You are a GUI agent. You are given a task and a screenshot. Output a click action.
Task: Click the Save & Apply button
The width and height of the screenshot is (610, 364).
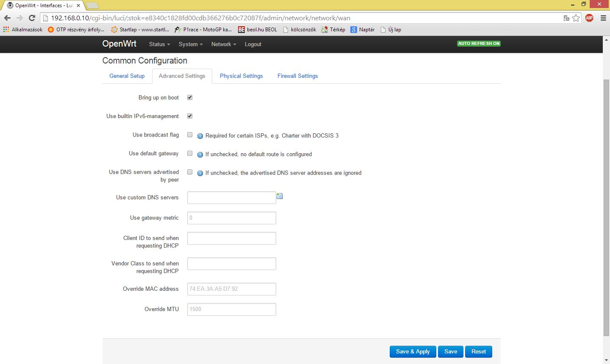coord(413,352)
